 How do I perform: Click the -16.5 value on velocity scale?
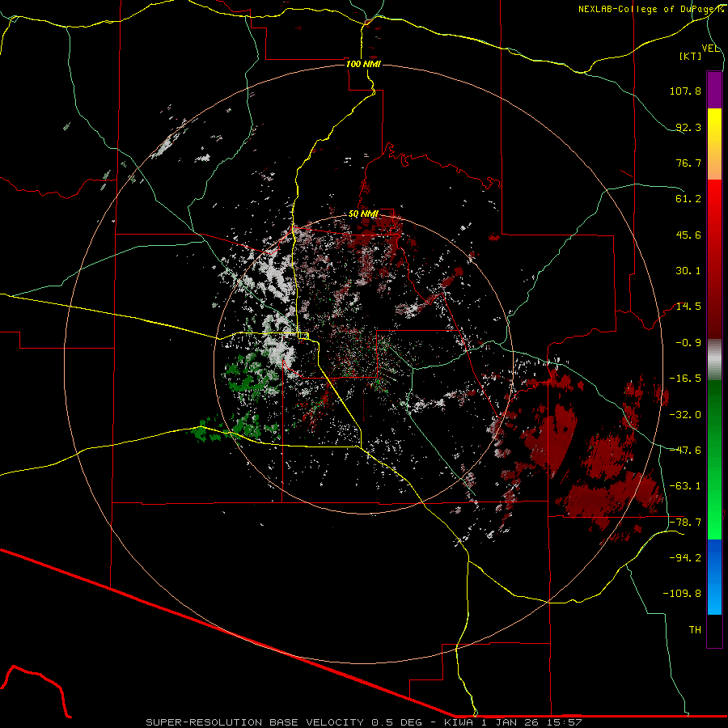point(685,379)
